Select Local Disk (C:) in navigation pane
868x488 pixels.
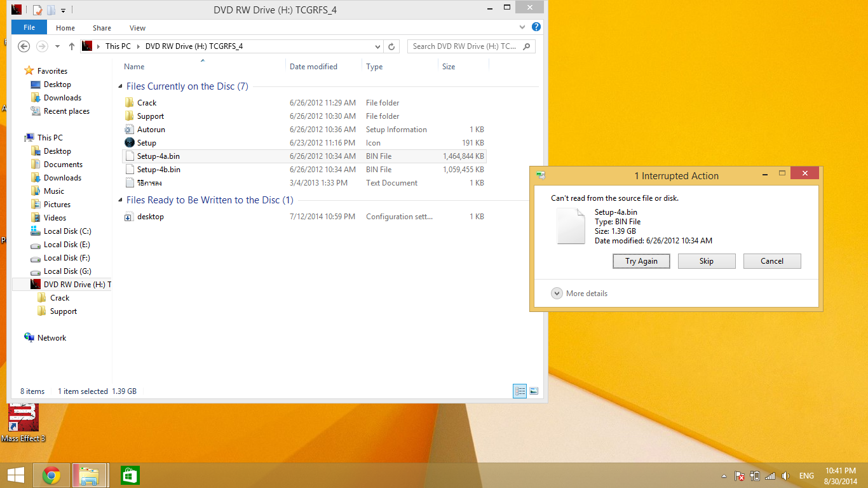[67, 231]
